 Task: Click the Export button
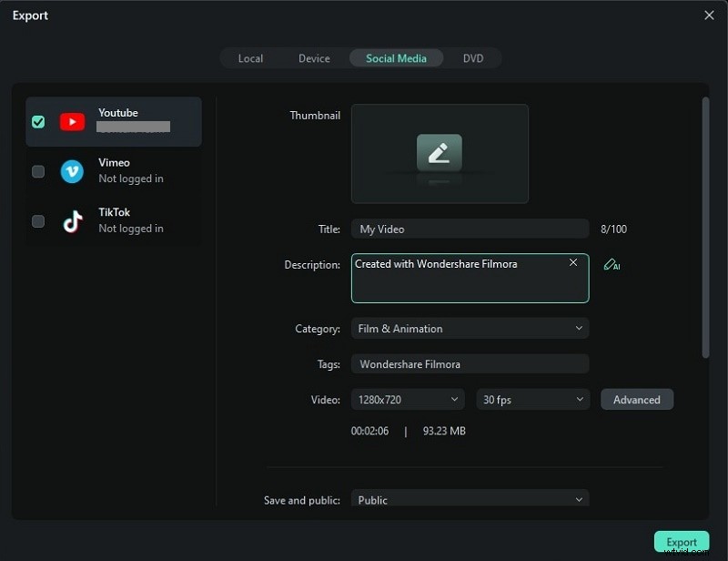[681, 541]
